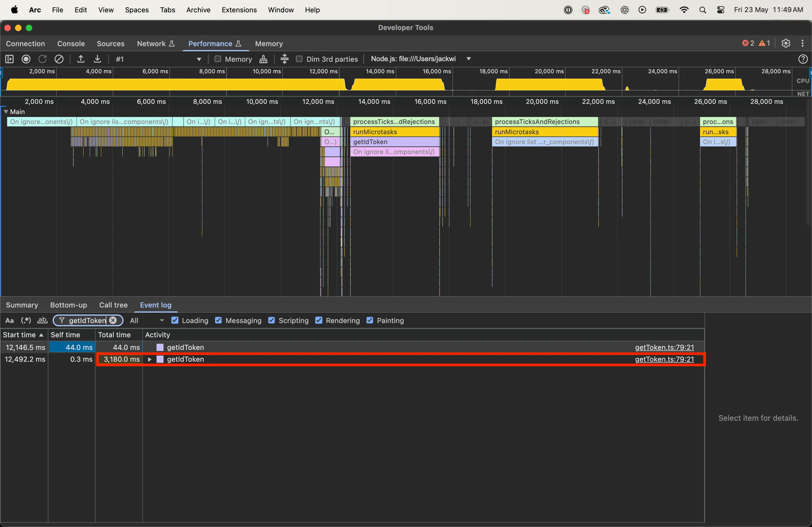Open the Archive menu

[198, 10]
